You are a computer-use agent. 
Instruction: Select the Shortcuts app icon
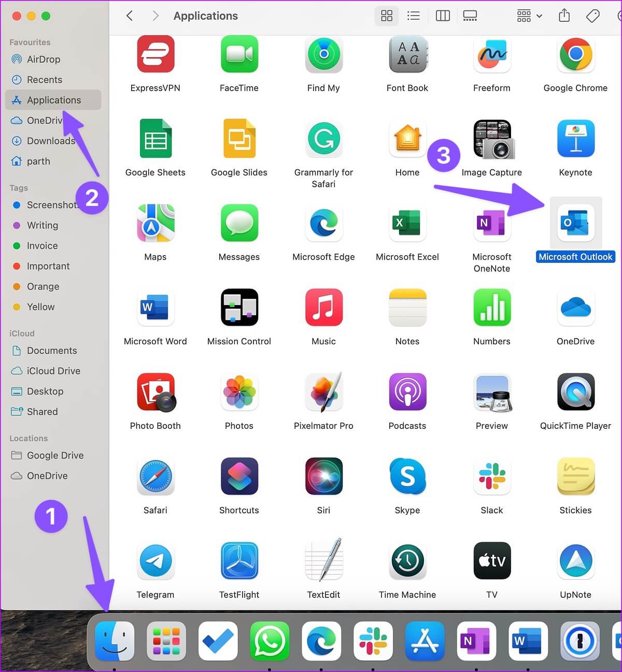[x=239, y=477]
